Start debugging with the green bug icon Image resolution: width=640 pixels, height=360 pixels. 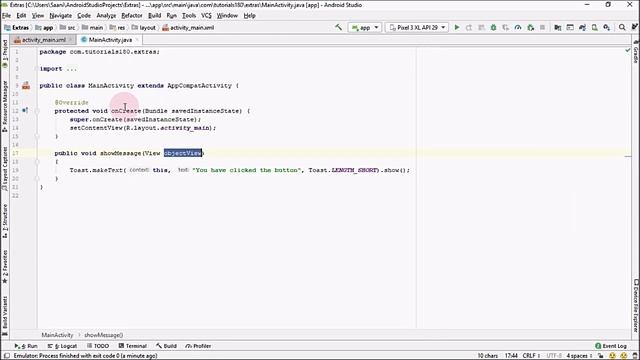(x=493, y=27)
